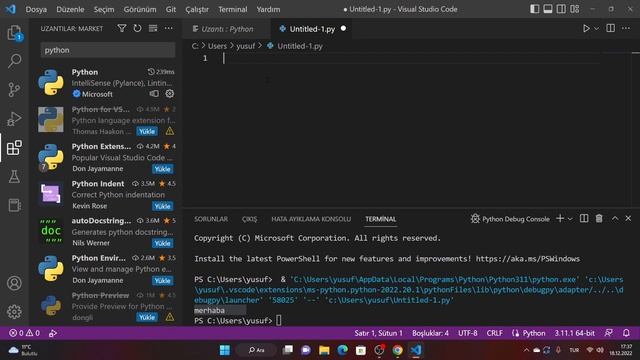Install Python Indent via Yükle
The height and width of the screenshot is (360, 640).
click(162, 206)
